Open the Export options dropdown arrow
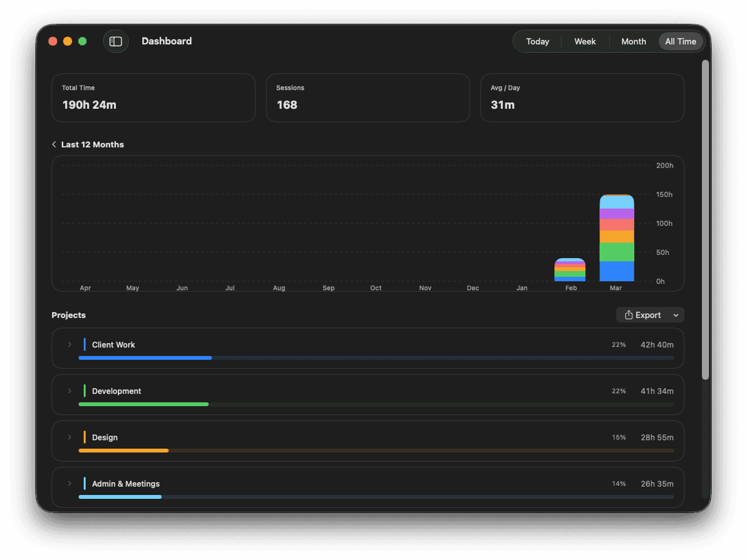 676,315
